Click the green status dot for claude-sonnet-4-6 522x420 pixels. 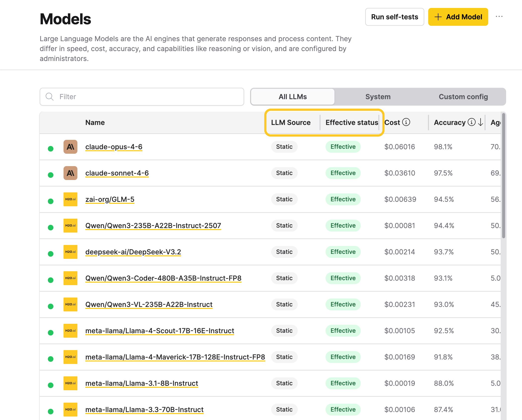(51, 175)
